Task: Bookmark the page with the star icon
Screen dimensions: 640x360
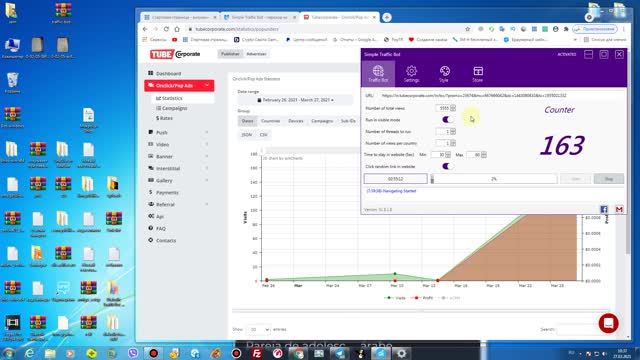Action: click(x=468, y=29)
